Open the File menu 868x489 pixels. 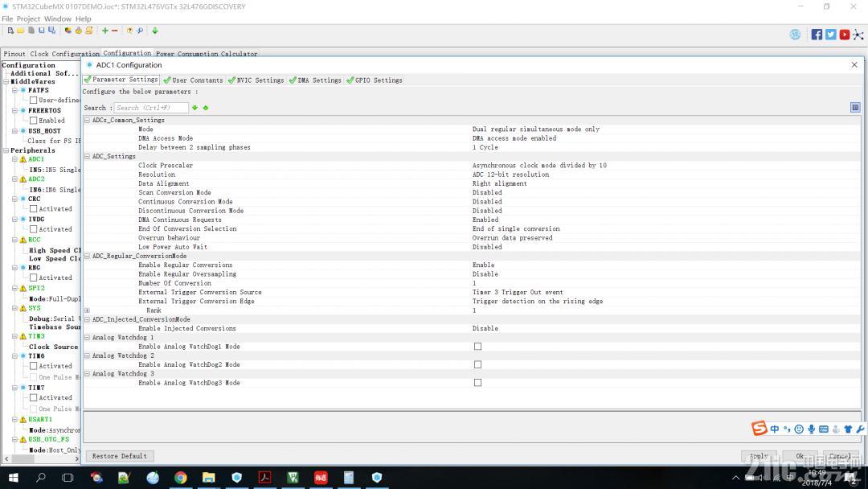coord(7,18)
